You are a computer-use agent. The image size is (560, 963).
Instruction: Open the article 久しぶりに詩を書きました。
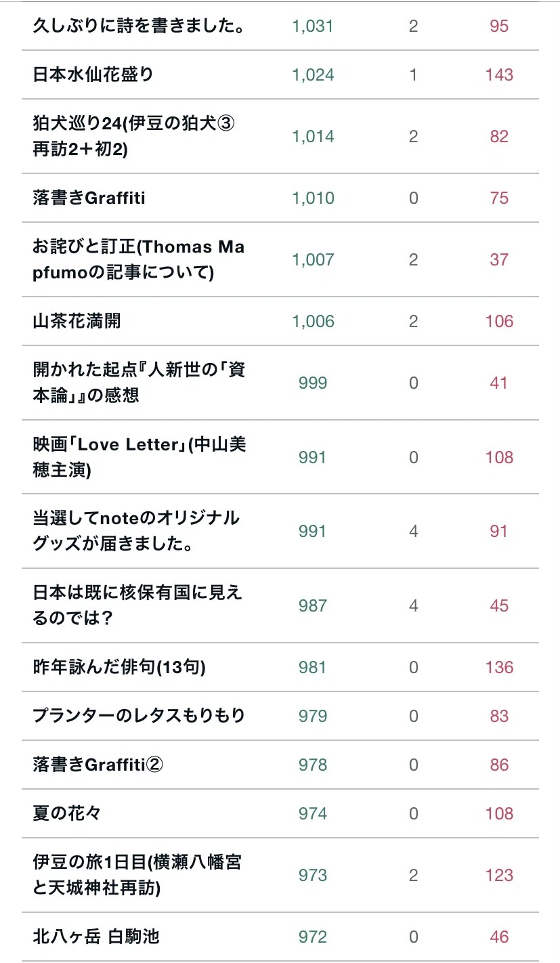(x=138, y=26)
